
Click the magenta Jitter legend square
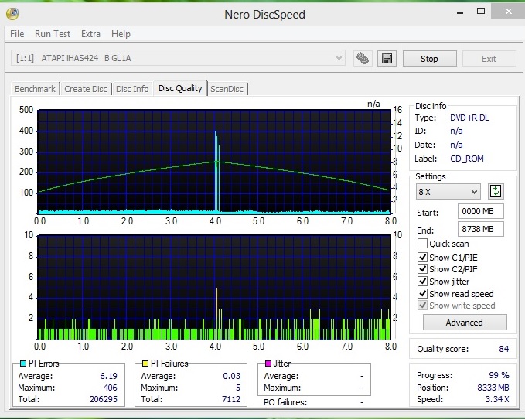(268, 364)
